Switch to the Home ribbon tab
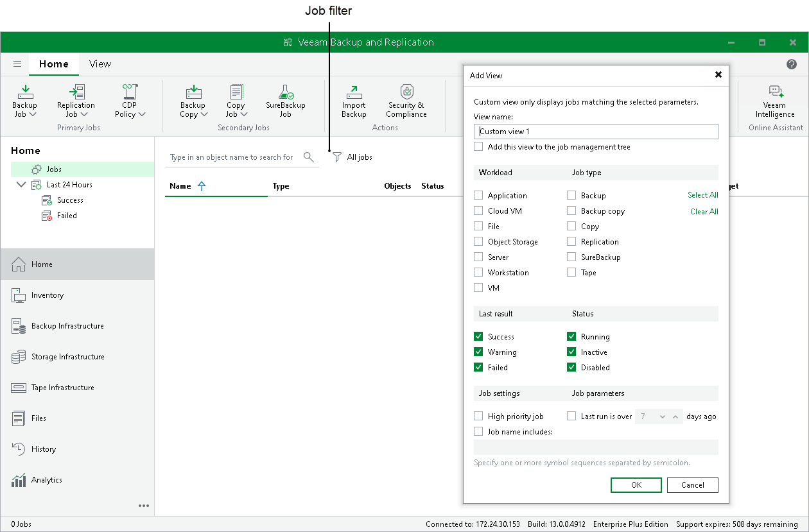This screenshot has width=809, height=532. [54, 64]
